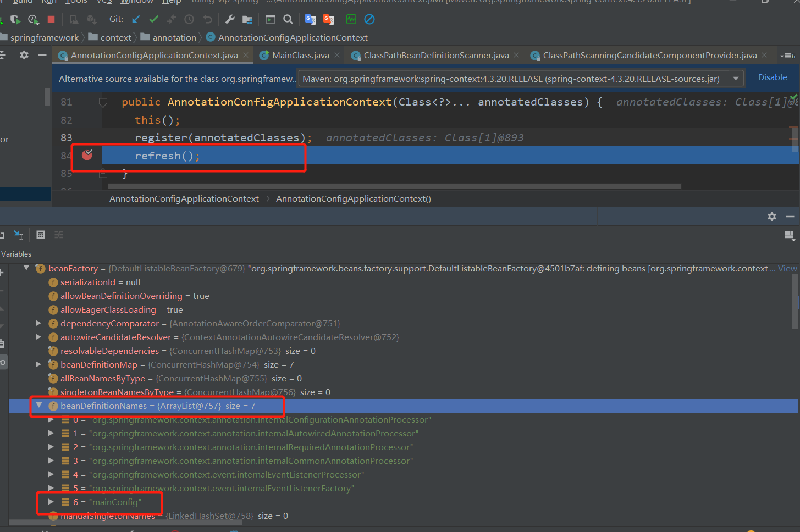Close ClassPathBeanDefinitionScanner.java tab
Image resolution: width=800 pixels, height=532 pixels.
tap(516, 55)
